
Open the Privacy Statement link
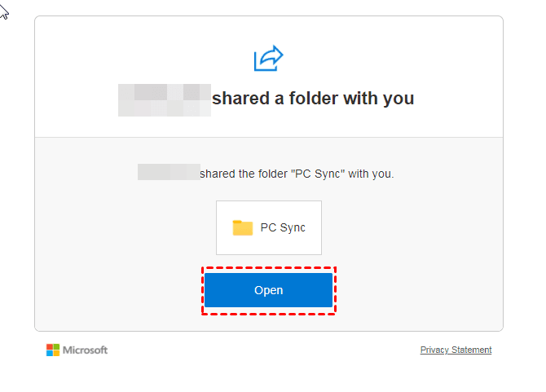(456, 350)
